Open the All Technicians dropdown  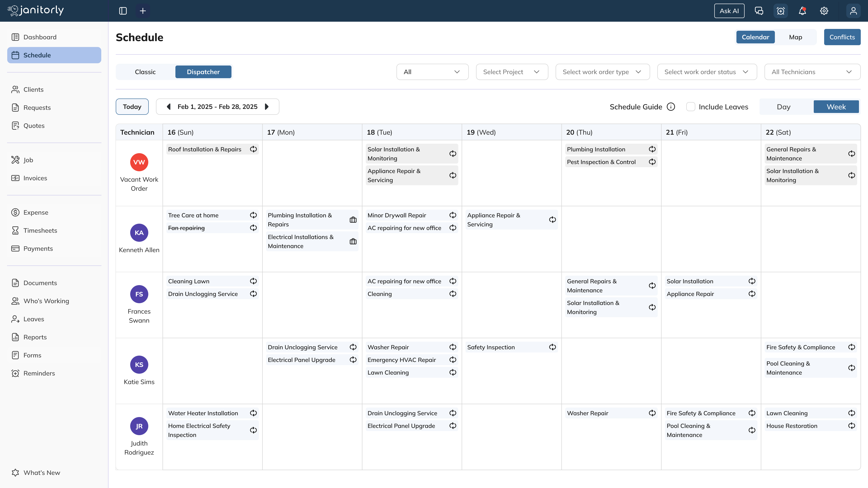click(x=812, y=72)
